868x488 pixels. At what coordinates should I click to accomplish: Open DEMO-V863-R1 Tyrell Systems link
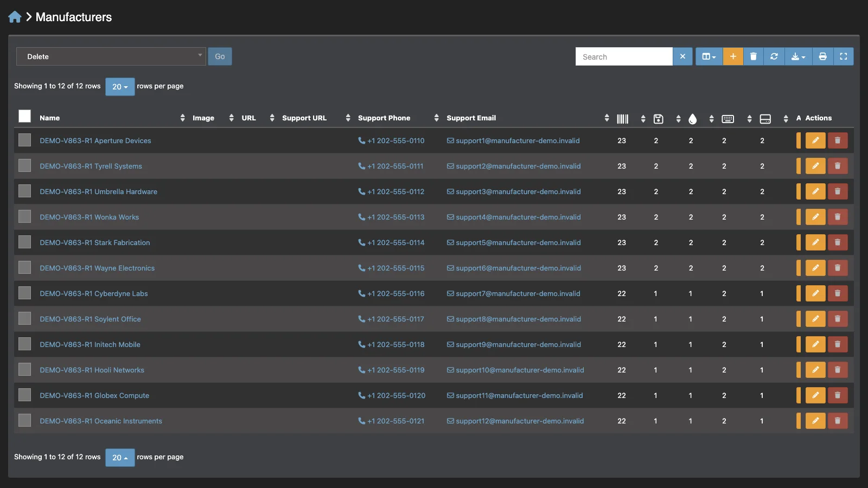(91, 166)
